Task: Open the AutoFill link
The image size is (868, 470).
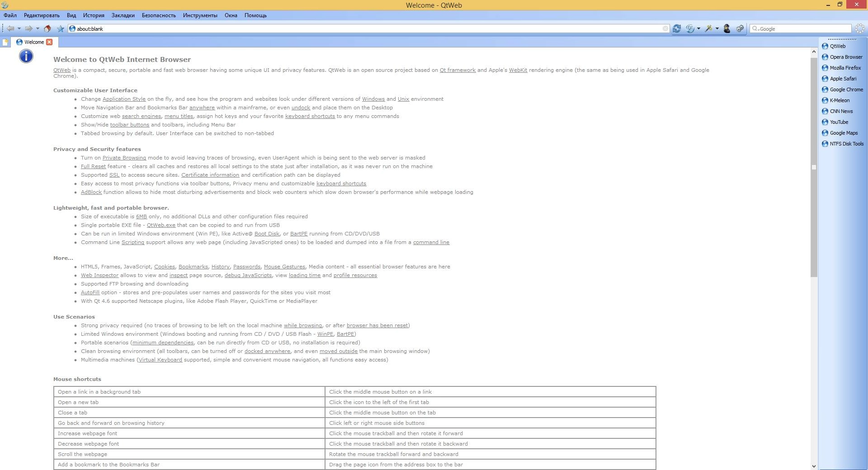Action: tap(90, 292)
